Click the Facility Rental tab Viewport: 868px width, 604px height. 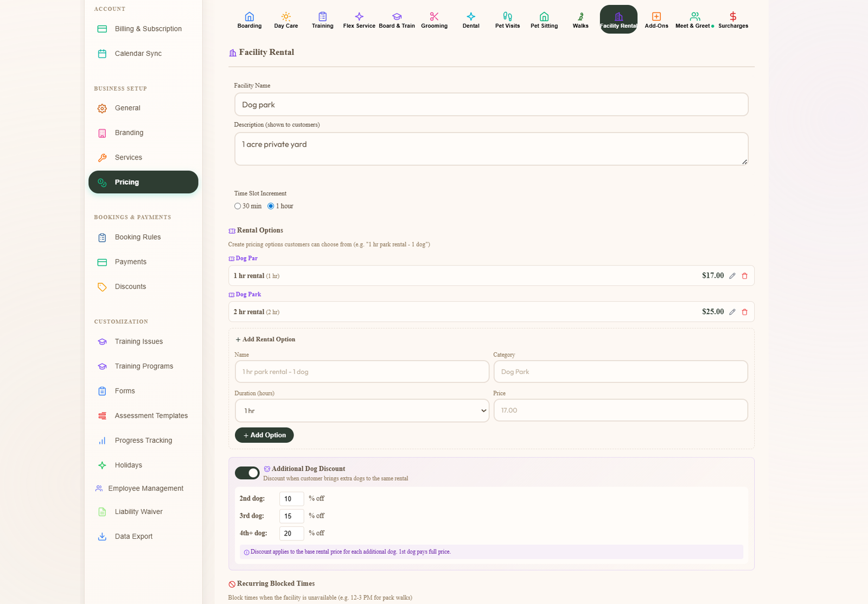click(618, 20)
